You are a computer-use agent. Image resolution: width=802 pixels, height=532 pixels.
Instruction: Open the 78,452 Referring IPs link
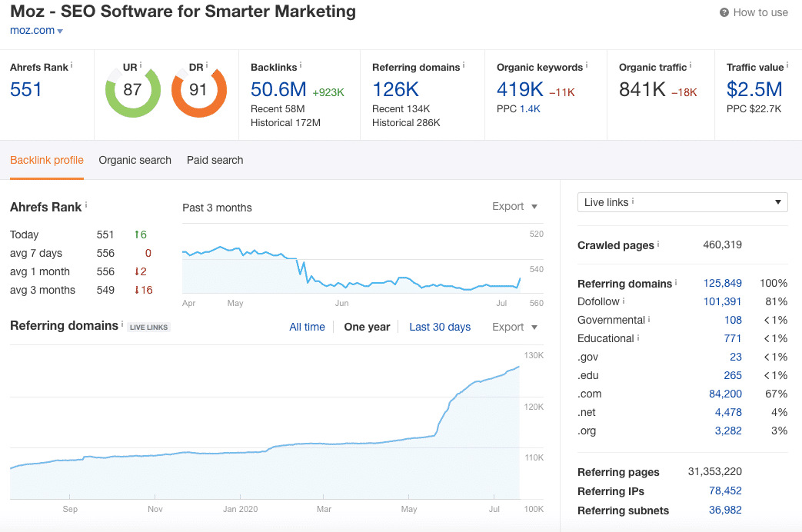(725, 490)
